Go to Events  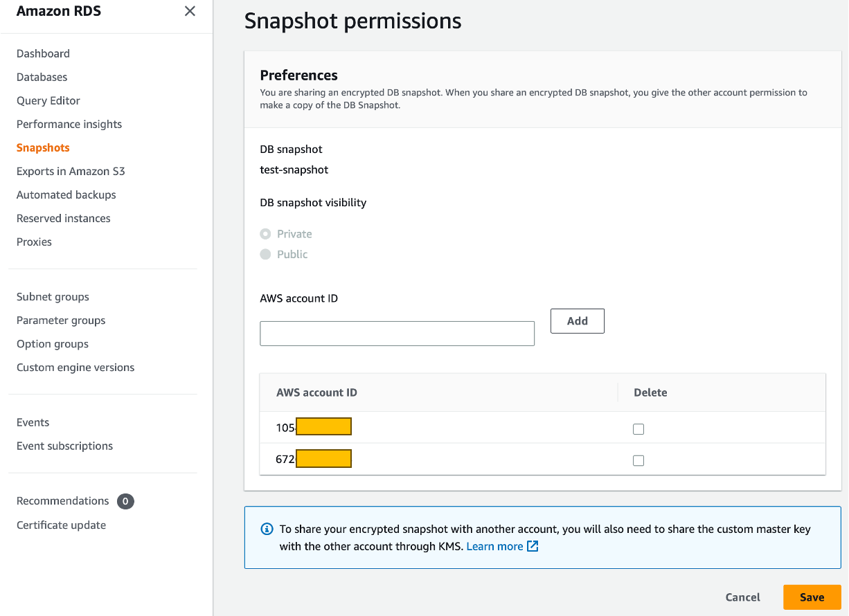pos(33,422)
